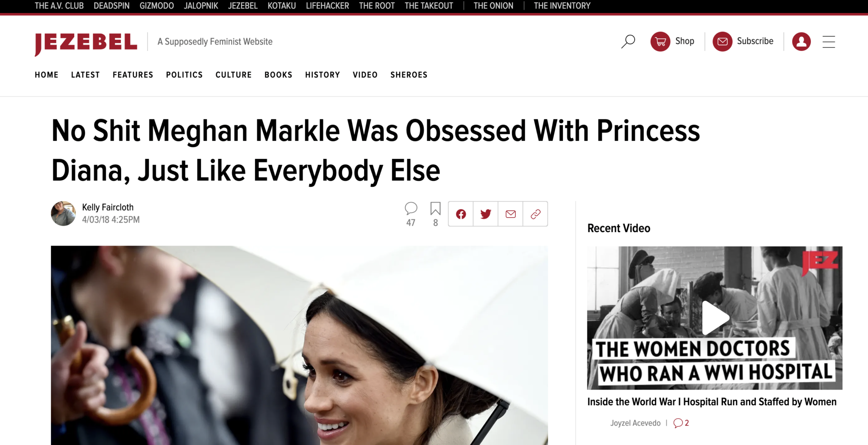Open the user account profile icon
Screen dimensions: 868x445
(801, 41)
